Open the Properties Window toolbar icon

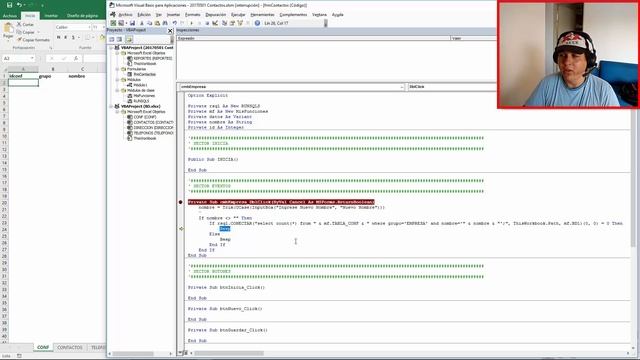(232, 23)
